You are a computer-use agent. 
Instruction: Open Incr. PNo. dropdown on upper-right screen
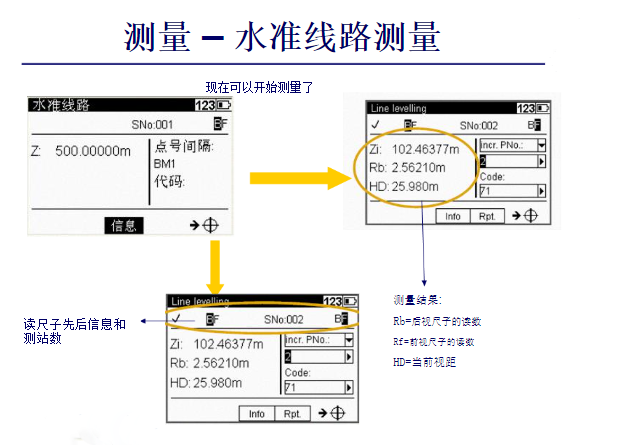coord(541,145)
